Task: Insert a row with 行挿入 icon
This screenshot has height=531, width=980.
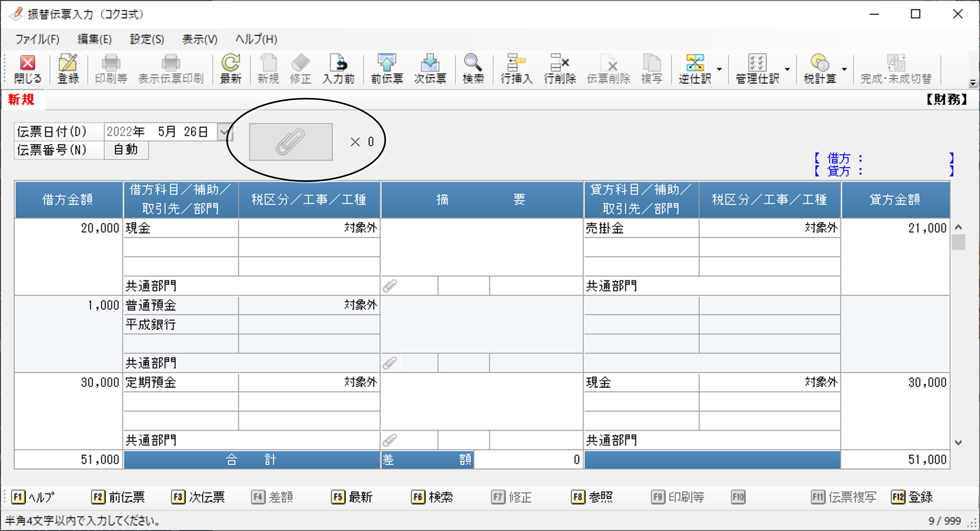Action: [516, 69]
